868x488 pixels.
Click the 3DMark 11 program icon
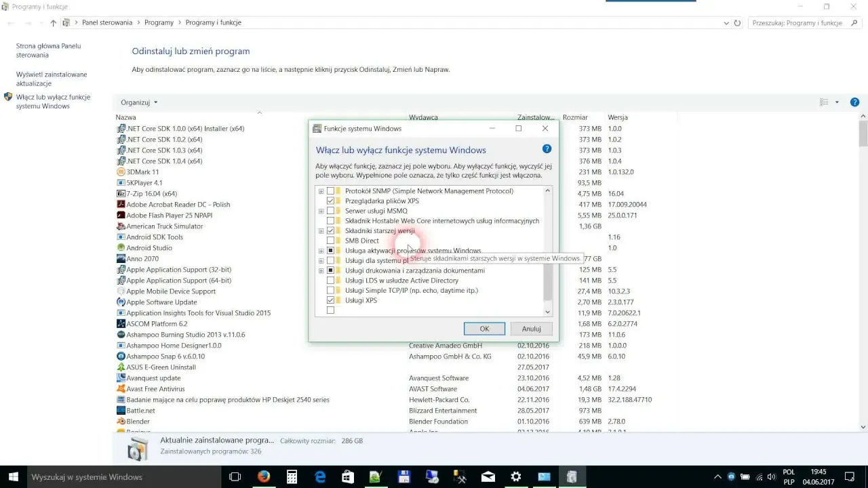pos(121,172)
